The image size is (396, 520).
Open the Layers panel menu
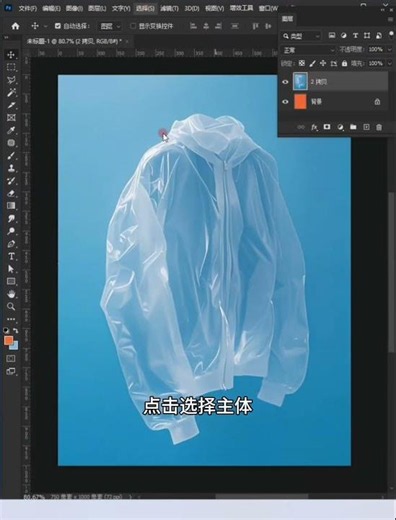coord(390,19)
